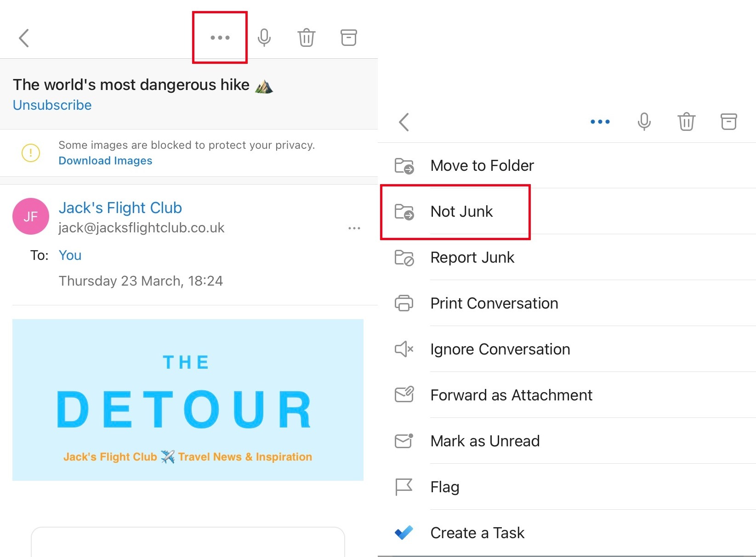Select Move to Folder menu option
The width and height of the screenshot is (756, 557).
(482, 165)
